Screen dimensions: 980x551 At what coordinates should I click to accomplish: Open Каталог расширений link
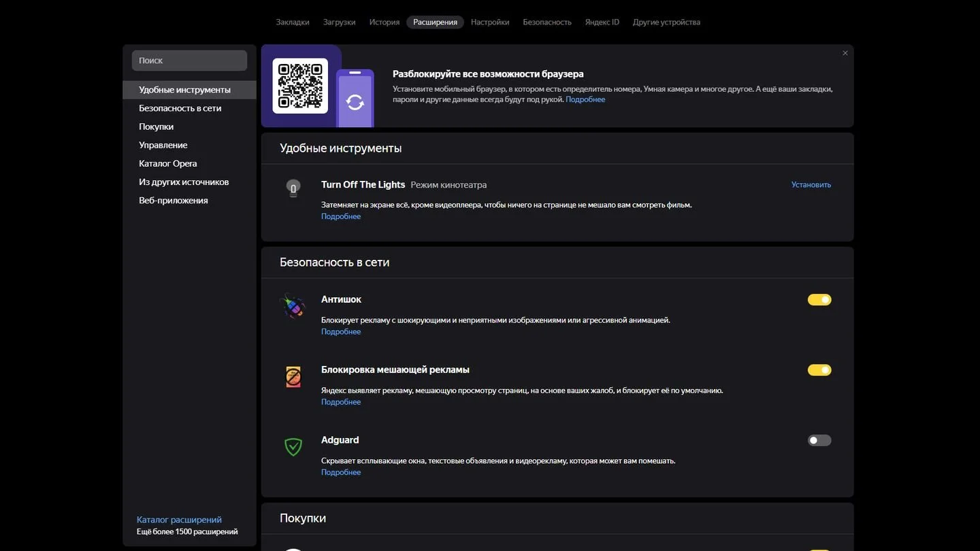pos(179,520)
